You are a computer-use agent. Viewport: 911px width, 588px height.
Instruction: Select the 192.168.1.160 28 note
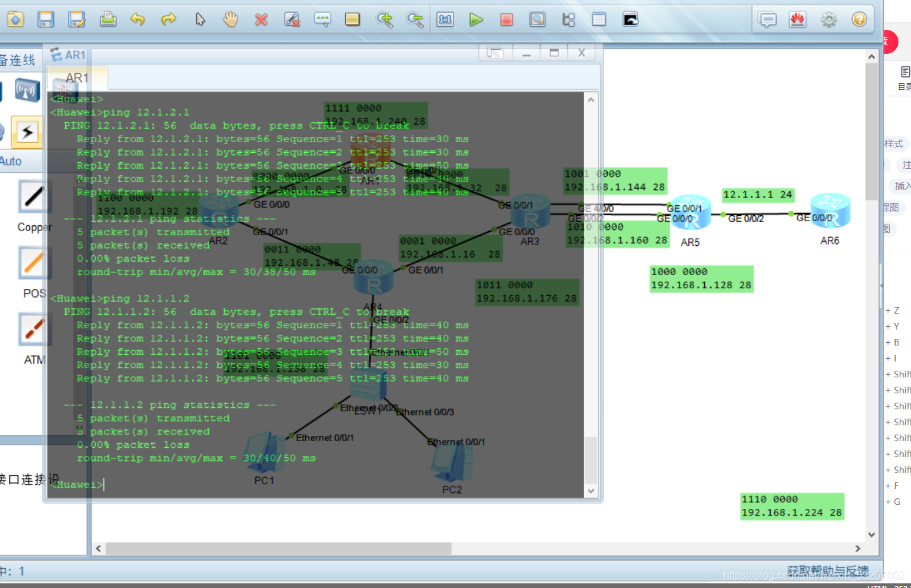coord(618,234)
